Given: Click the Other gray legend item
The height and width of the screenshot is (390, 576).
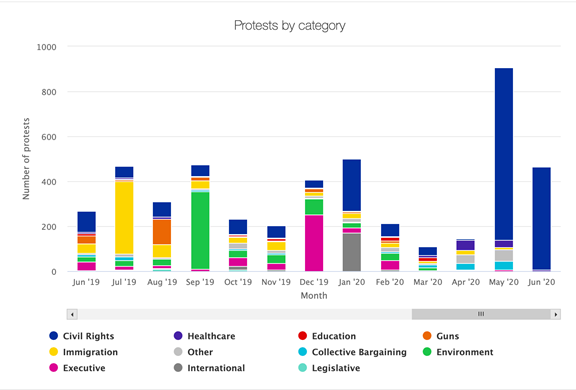Looking at the screenshot, I should [x=193, y=352].
